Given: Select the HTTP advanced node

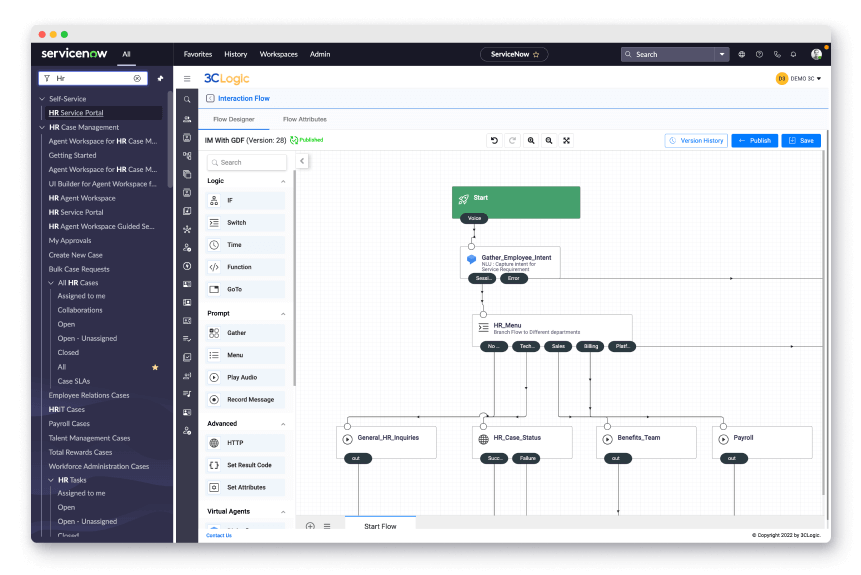Looking at the screenshot, I should point(245,443).
